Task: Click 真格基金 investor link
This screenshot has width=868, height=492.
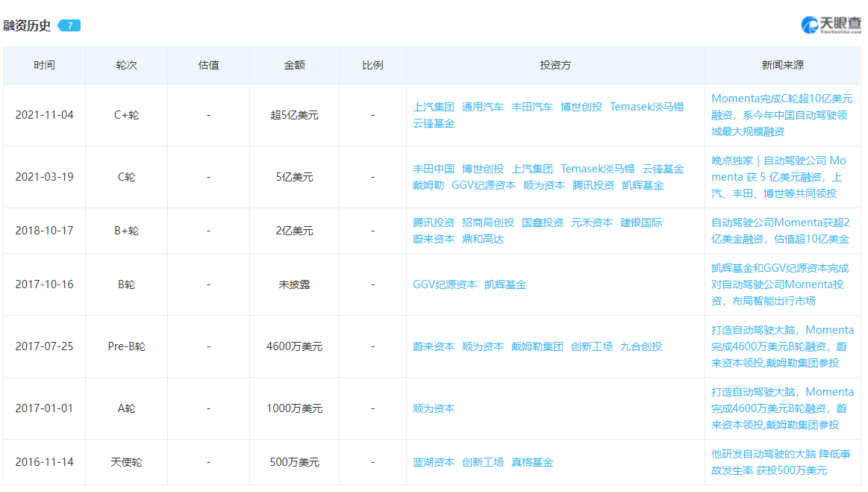Action: tap(532, 462)
